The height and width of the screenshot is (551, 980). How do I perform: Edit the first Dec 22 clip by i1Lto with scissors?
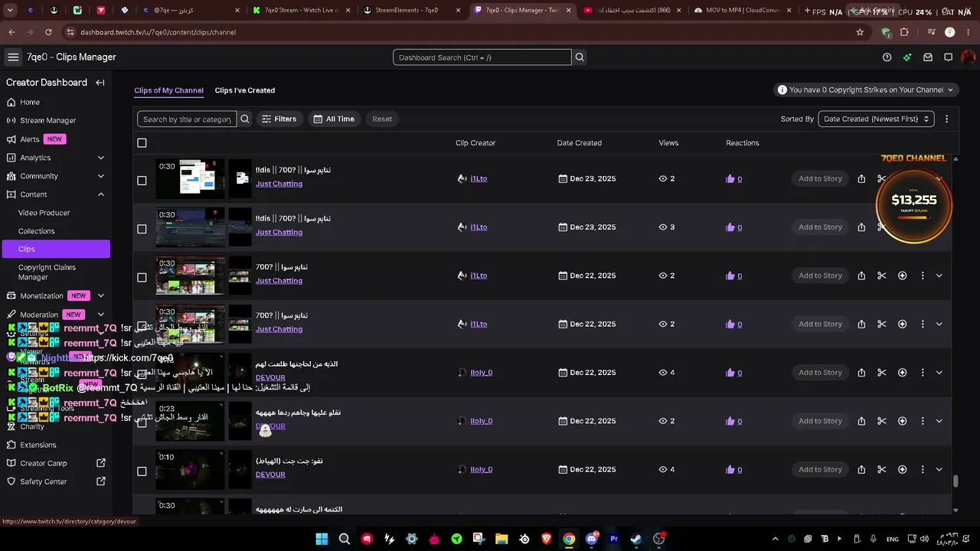[x=882, y=275]
